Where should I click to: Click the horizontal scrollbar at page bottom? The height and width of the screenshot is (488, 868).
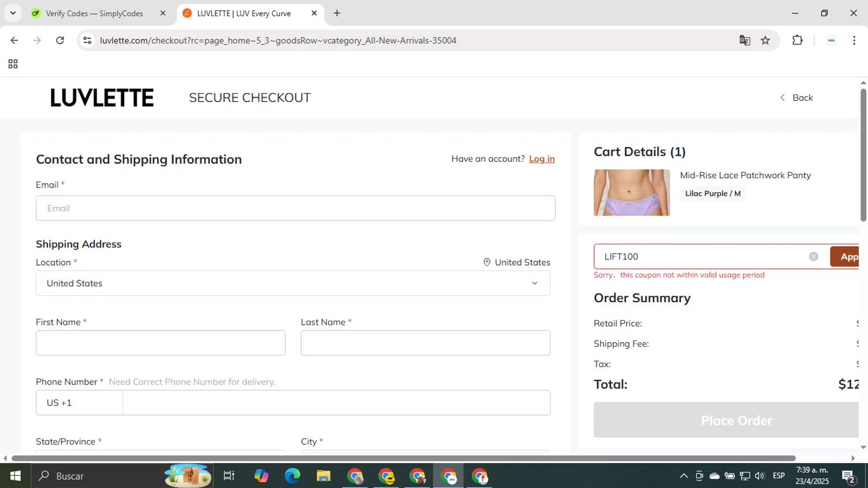point(403,458)
